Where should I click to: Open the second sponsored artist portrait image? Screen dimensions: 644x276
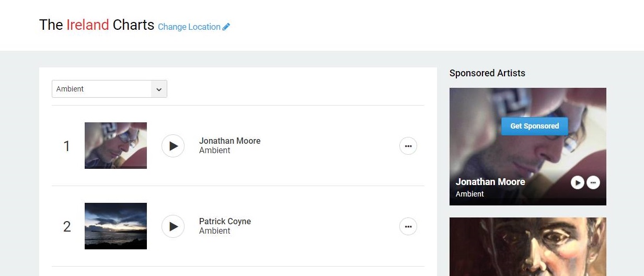(527, 247)
